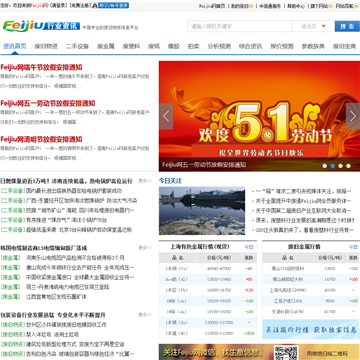This screenshot has width=360, height=360.
Task: Open the 参数辞典 nav tab
Action: click(x=313, y=46)
